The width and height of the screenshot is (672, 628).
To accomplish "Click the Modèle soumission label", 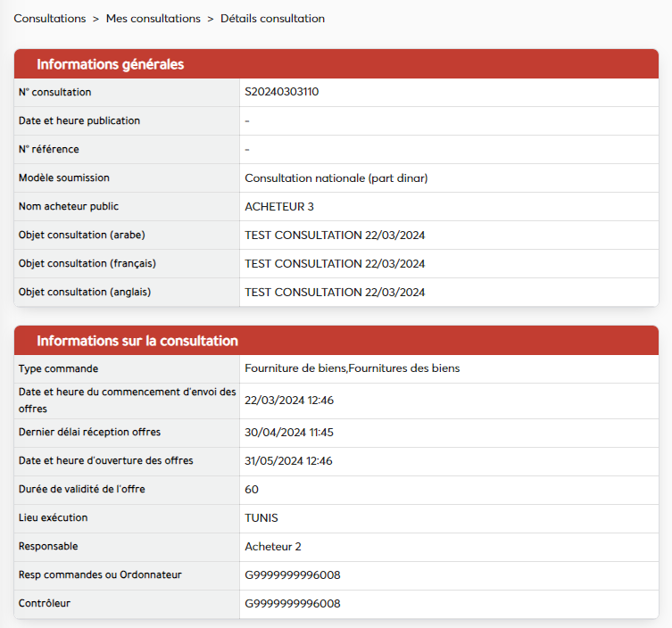I will 64,178.
